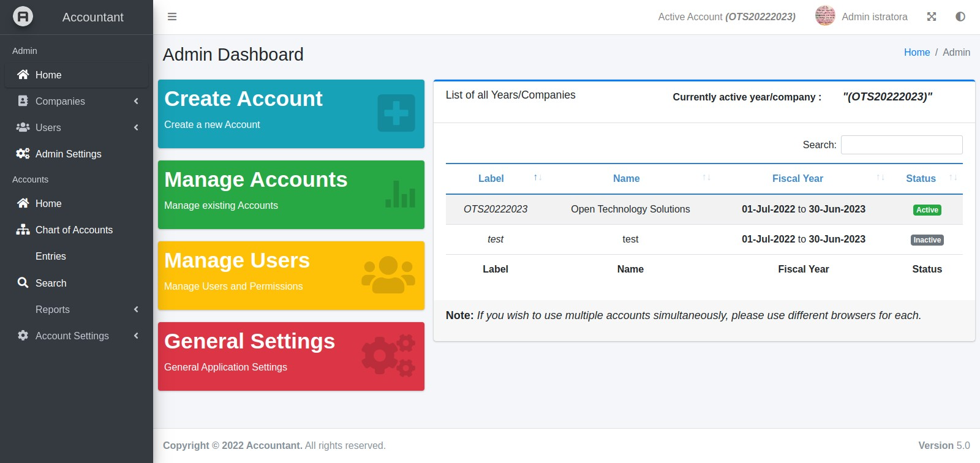Open Admin Settings from sidebar
This screenshot has width=980, height=463.
pyautogui.click(x=69, y=154)
